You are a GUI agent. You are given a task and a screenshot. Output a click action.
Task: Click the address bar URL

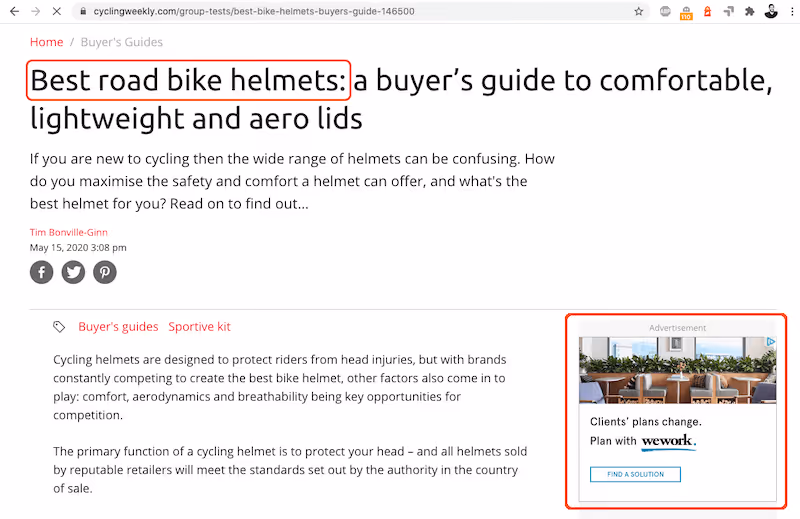[x=254, y=11]
